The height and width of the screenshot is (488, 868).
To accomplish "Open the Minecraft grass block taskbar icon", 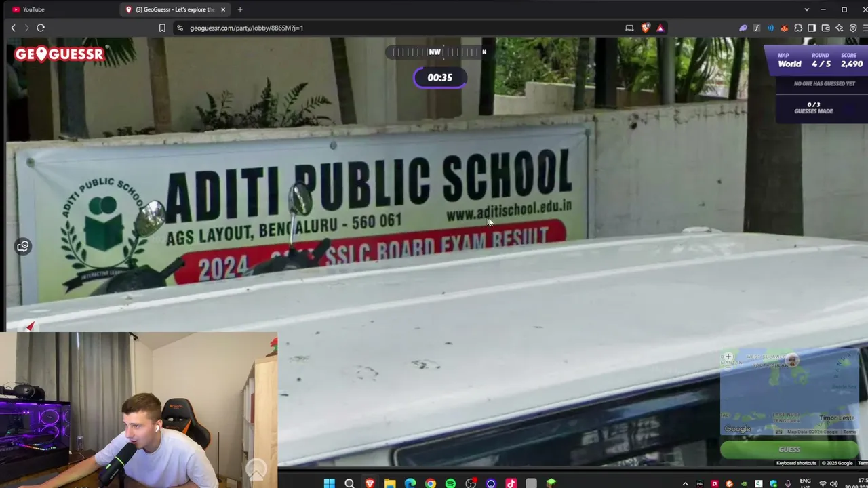I will coord(551,483).
